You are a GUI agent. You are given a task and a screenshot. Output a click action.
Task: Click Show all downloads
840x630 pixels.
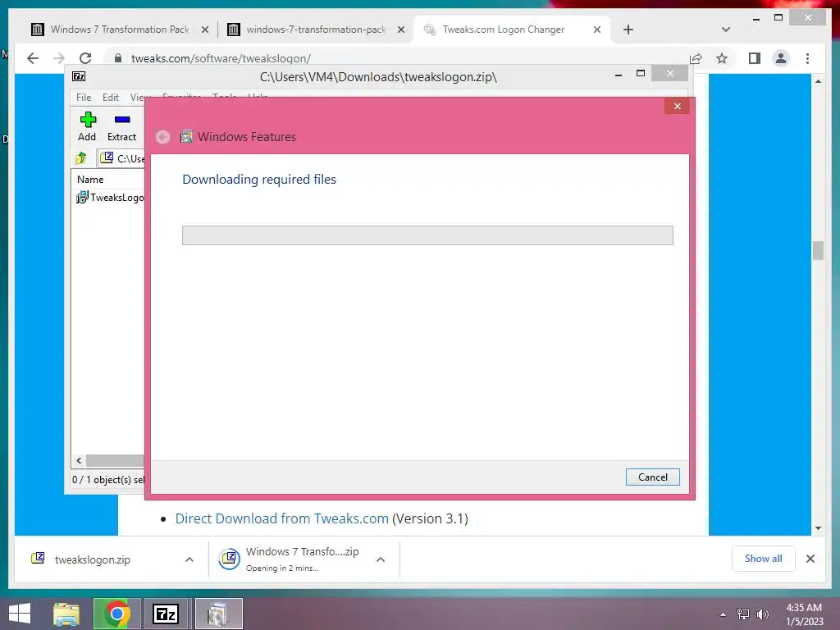pos(763,558)
